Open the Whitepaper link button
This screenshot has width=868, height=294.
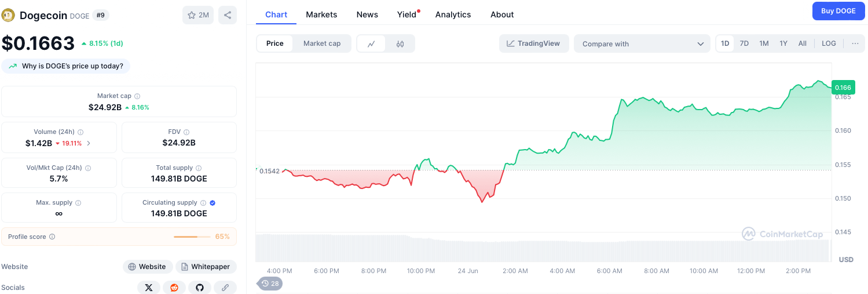coord(206,267)
